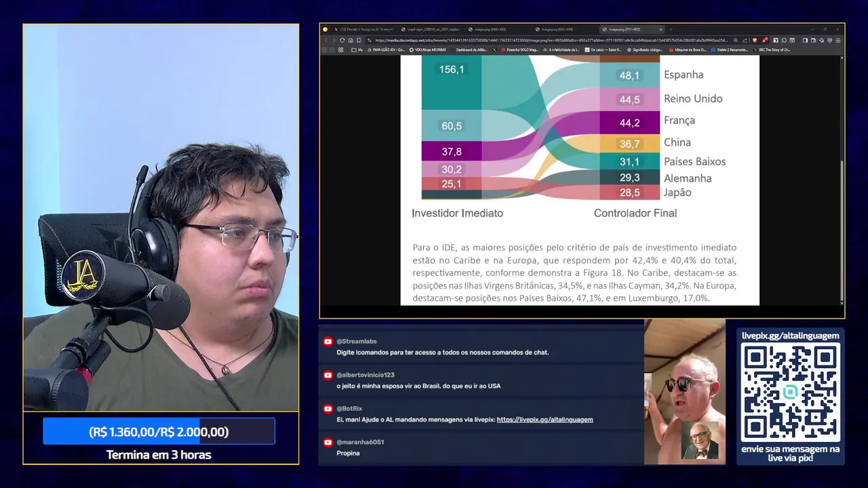Share this page via the share icon
Screen dimensions: 868x488
click(x=745, y=40)
